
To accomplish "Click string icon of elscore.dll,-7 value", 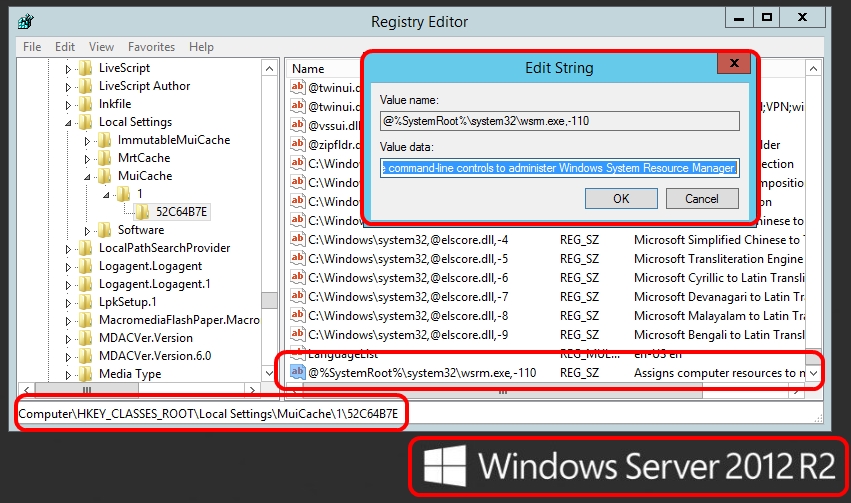I will click(297, 296).
